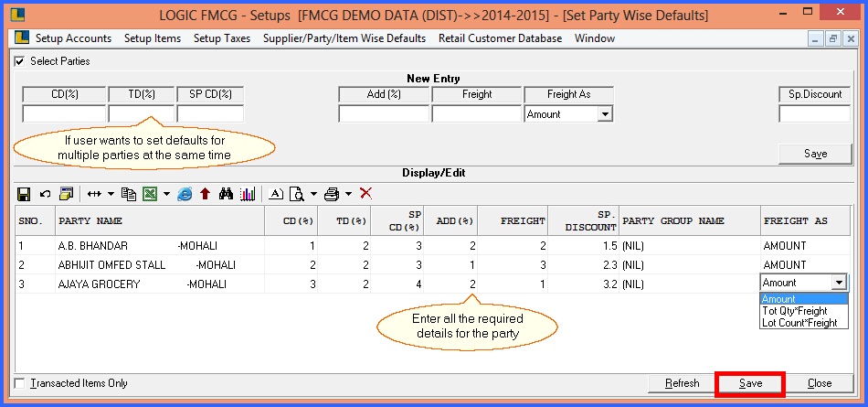Image resolution: width=868 pixels, height=407 pixels.
Task: Click the LOGIC app icon in menu bar
Action: click(x=21, y=37)
